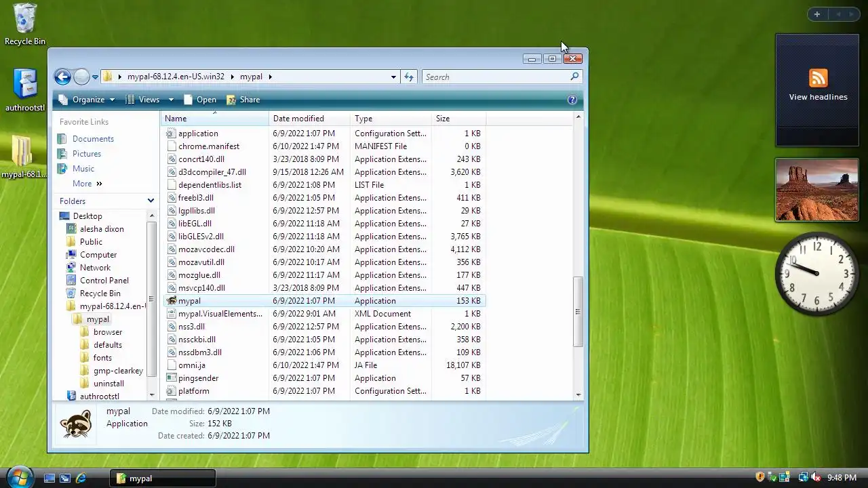Sort by the Type column header
868x488 pixels.
(391, 119)
